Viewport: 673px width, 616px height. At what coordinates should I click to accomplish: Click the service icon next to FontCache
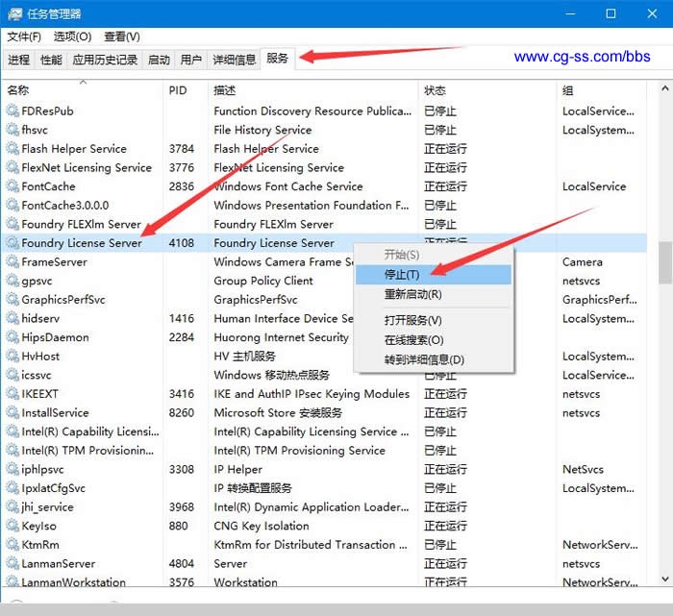pyautogui.click(x=12, y=186)
